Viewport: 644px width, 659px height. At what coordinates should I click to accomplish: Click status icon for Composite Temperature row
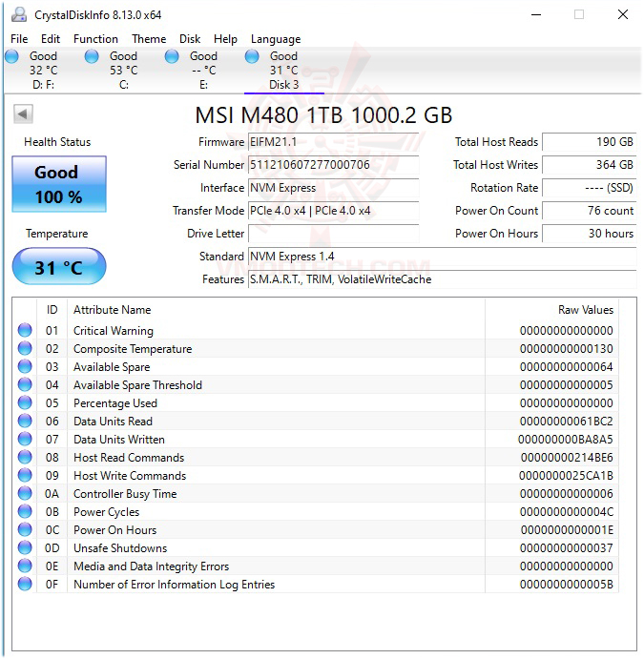coord(25,348)
